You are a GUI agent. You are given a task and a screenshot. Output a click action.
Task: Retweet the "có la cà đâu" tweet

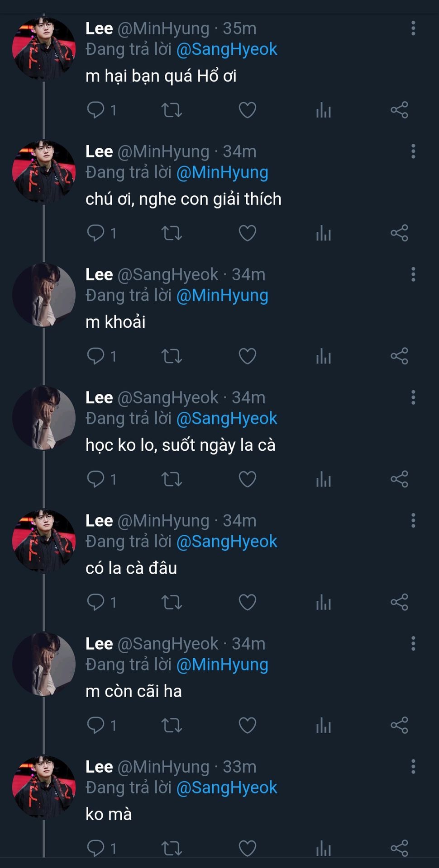coord(172,602)
